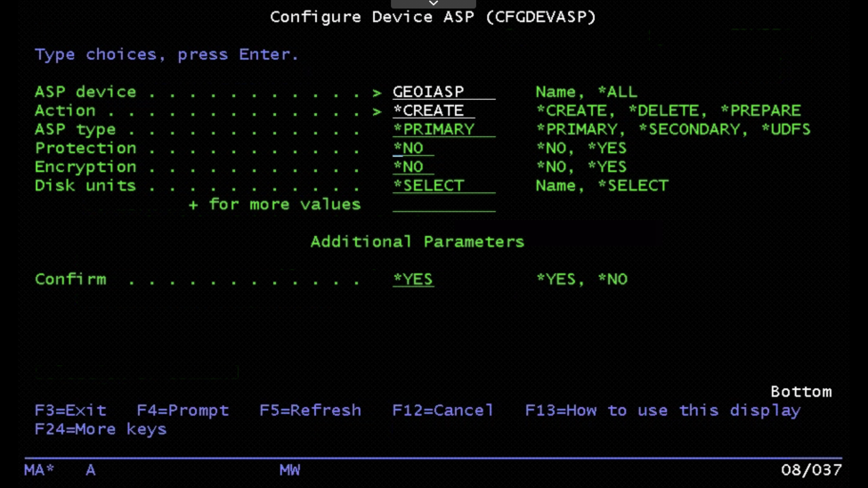Click F3=Exit function key
868x488 pixels.
[x=70, y=411]
